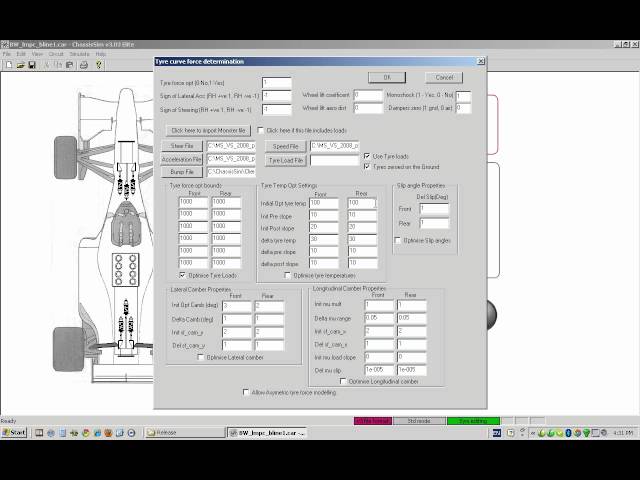Click the Print toolbar icon

coord(84,65)
